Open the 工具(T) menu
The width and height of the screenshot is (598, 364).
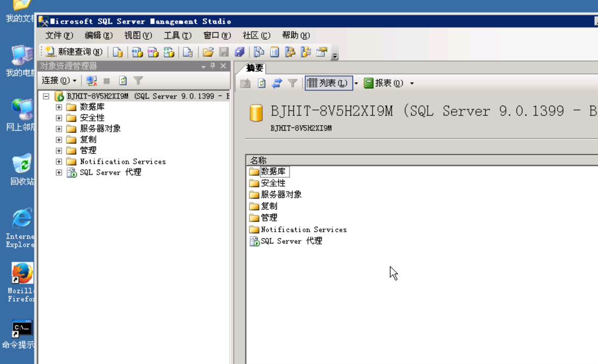(177, 35)
